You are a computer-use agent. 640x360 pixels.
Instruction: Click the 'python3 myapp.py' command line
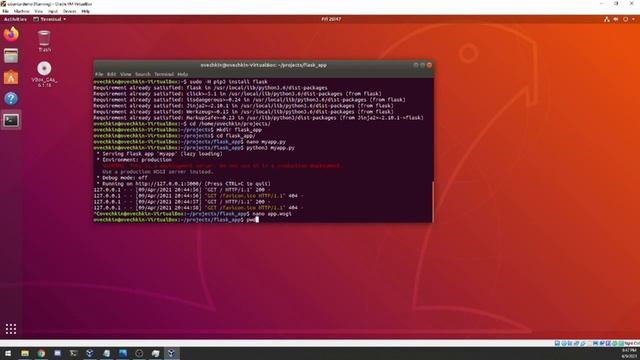click(194, 148)
